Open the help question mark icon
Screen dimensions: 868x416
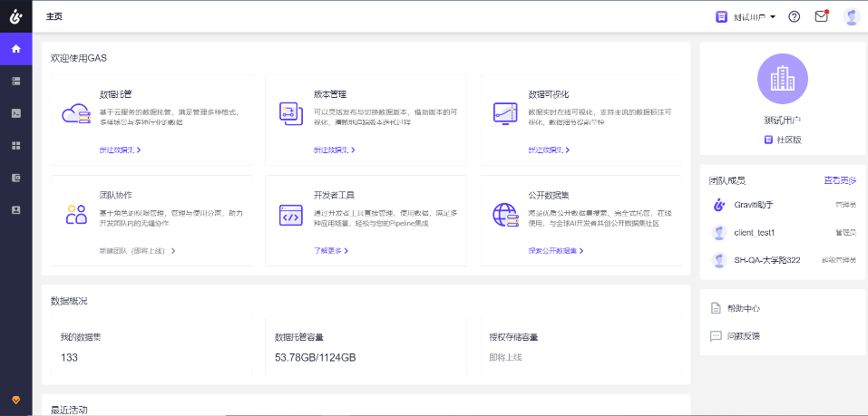[795, 16]
